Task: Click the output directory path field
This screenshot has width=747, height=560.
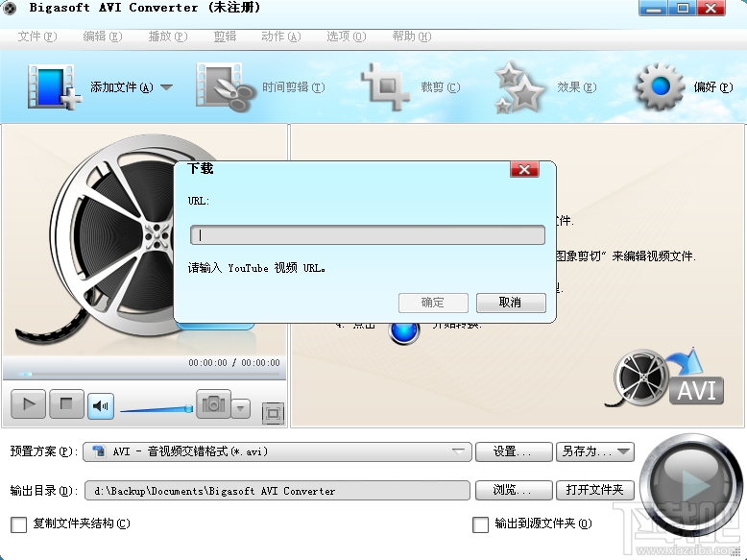Action: coord(277,491)
